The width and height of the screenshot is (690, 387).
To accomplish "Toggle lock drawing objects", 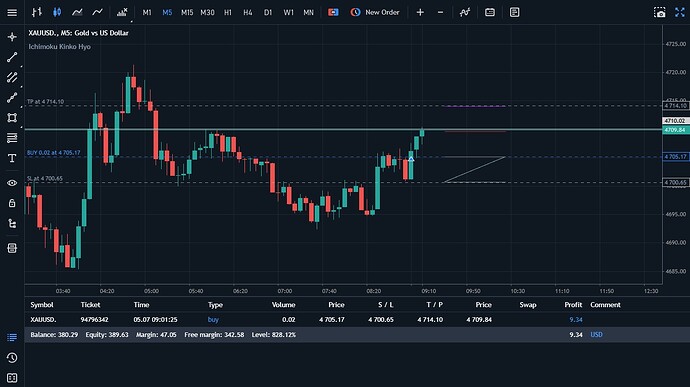I will point(12,203).
